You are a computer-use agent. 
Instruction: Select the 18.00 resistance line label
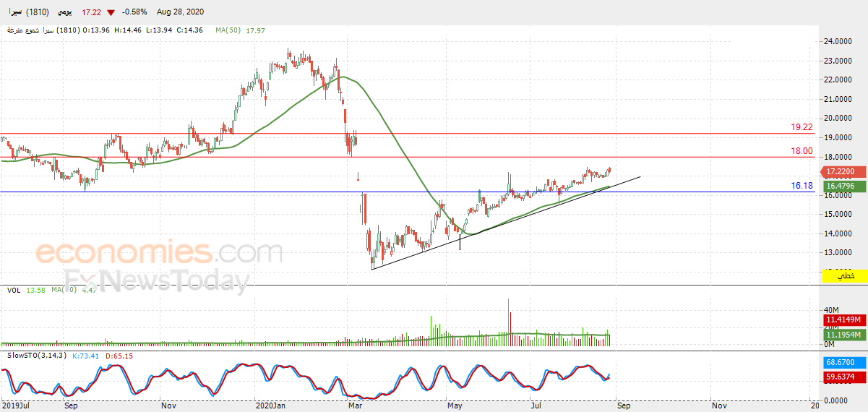[x=802, y=151]
